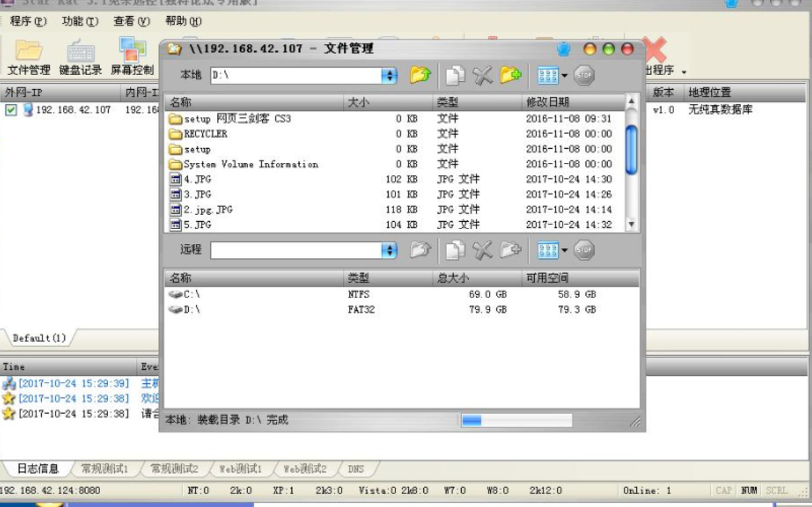Click the folder icon of RECYCLER
This screenshot has height=507, width=812.
(176, 134)
